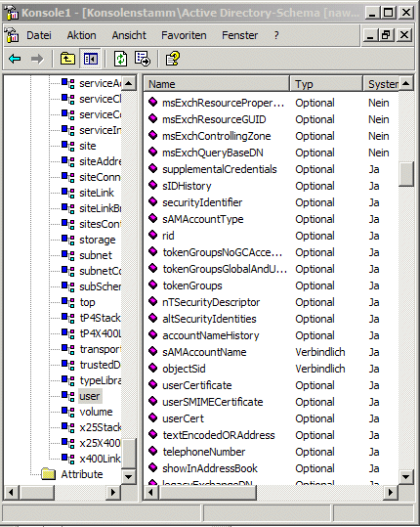Image resolution: width=420 pixels, height=527 pixels.
Task: Click the tree pane scroll up arrow
Action: pos(129,83)
